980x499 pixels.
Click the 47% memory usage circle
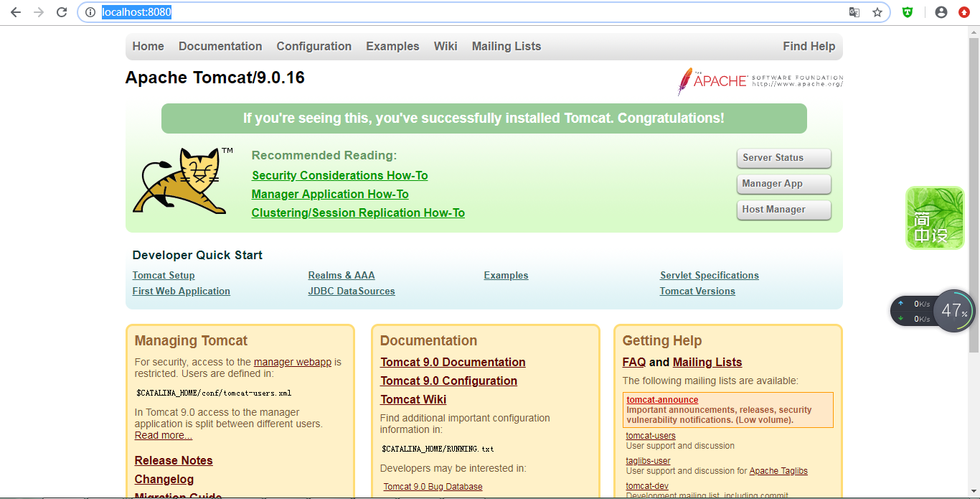tap(954, 311)
